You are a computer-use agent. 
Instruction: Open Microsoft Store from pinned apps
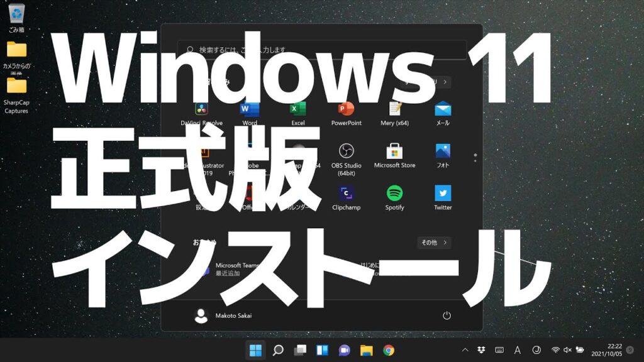pos(395,156)
